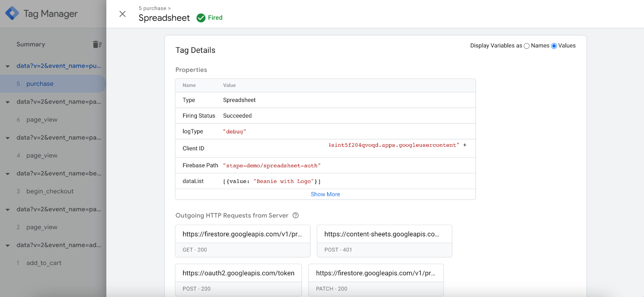Click the green Fired checkmark icon
This screenshot has width=644, height=297.
coord(201,18)
